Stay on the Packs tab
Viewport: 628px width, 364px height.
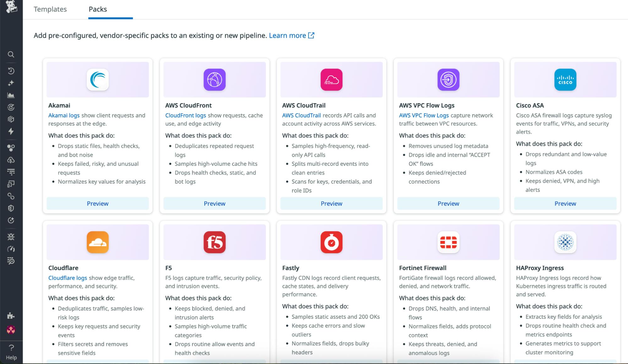point(98,9)
